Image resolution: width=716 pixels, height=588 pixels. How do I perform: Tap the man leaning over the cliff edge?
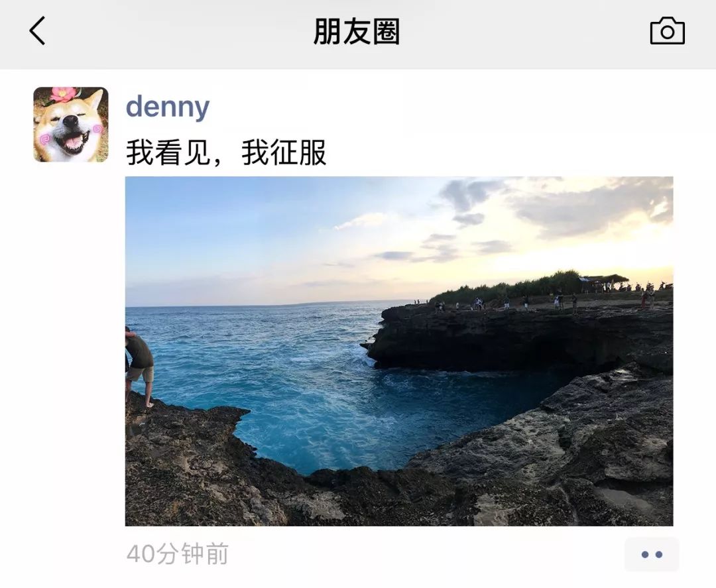point(139,365)
